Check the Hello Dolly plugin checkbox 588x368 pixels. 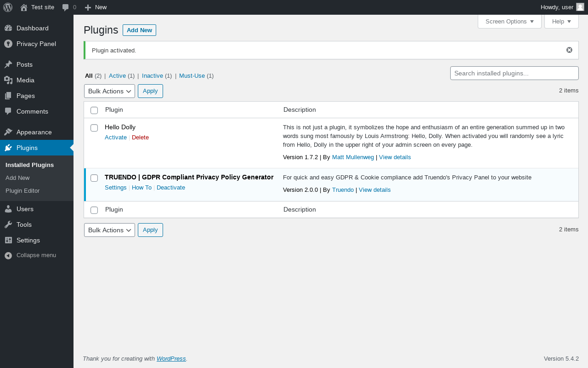(94, 127)
